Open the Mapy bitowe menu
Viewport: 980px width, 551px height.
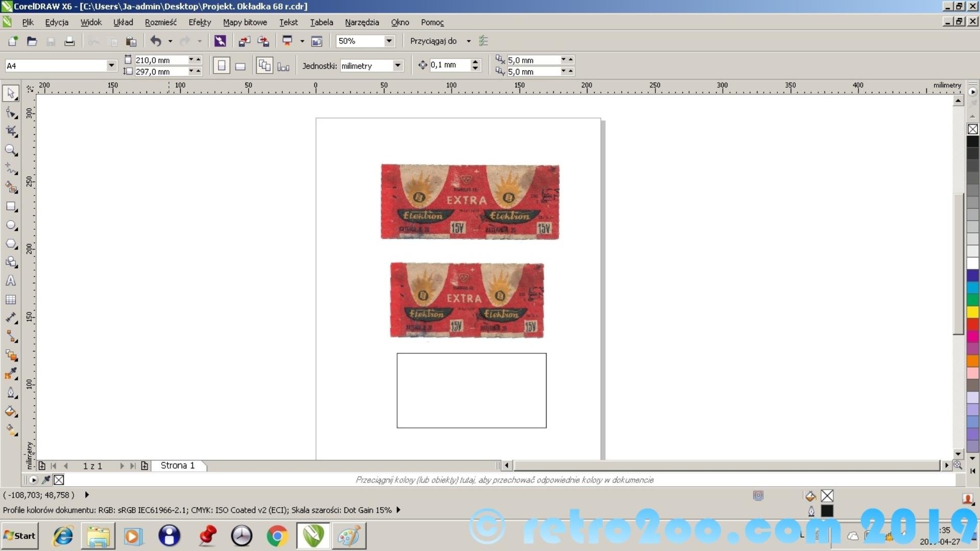pyautogui.click(x=244, y=22)
